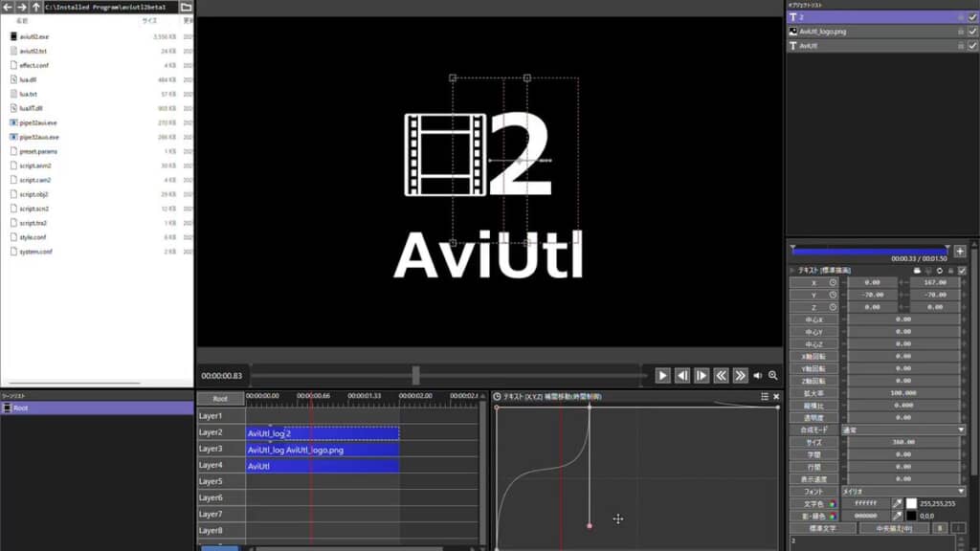Click the clock icon in curve editor header
This screenshot has width=980, height=551.
497,397
